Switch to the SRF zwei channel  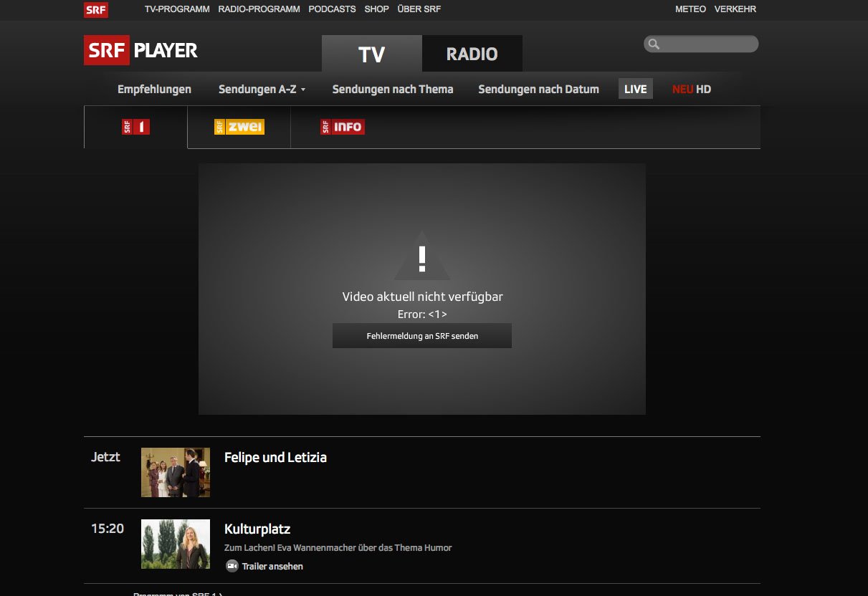[x=239, y=127]
